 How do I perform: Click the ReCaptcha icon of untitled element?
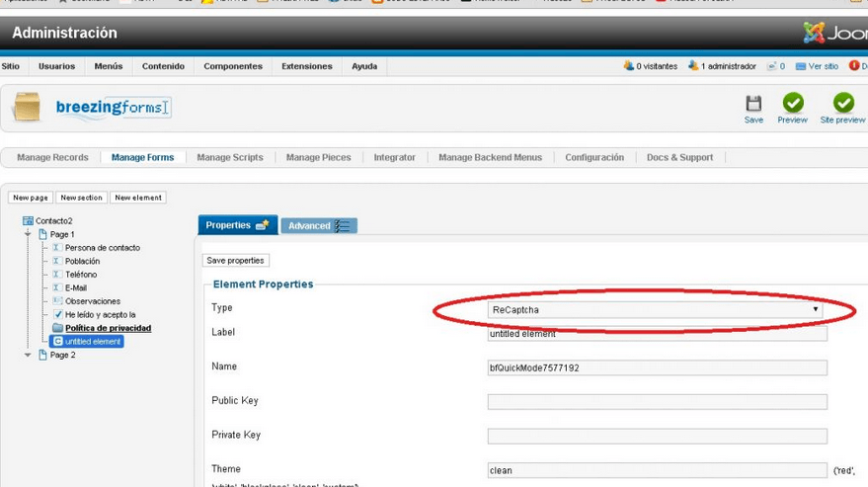click(x=57, y=341)
